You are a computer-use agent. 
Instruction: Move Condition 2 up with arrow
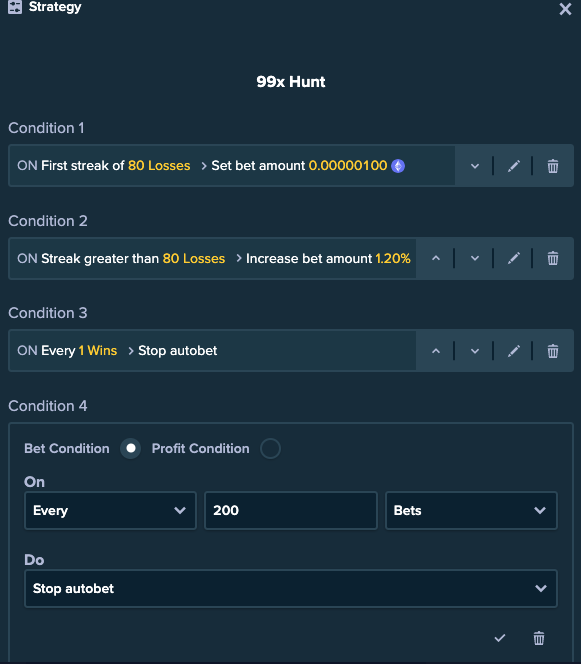[x=436, y=258]
